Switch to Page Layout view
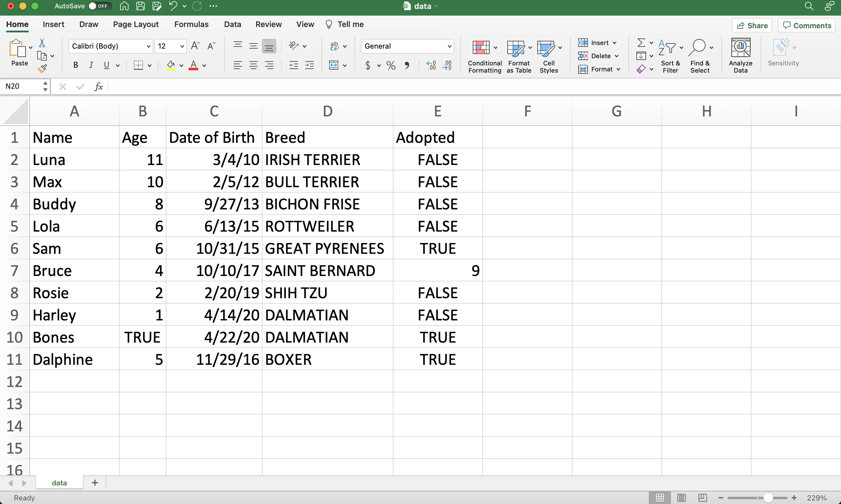This screenshot has width=841, height=504. click(681, 497)
